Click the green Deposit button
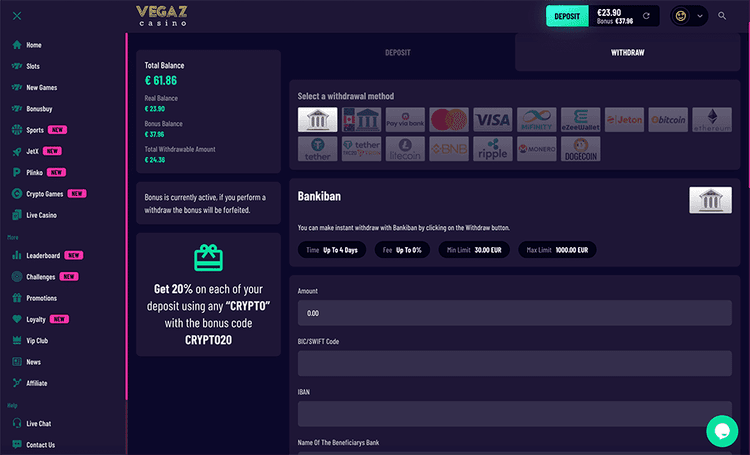750x455 pixels. pyautogui.click(x=567, y=16)
